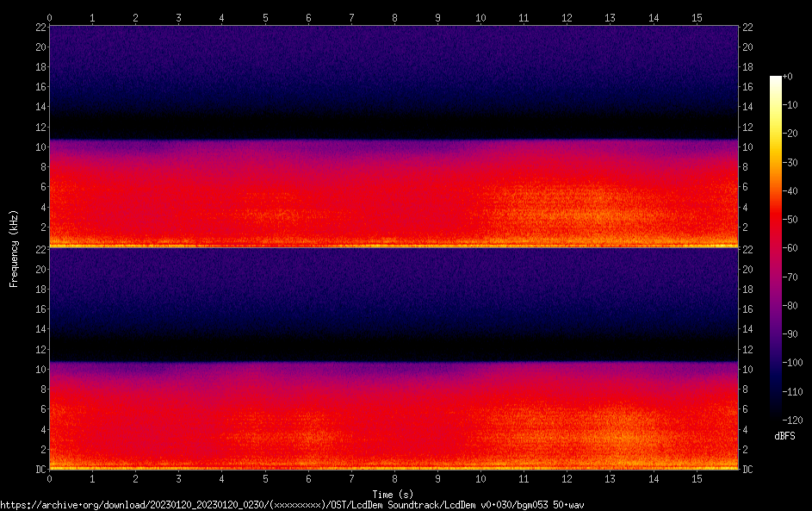Click 4 kHz on upper channel's right axis
The width and height of the screenshot is (812, 511).
[746, 208]
